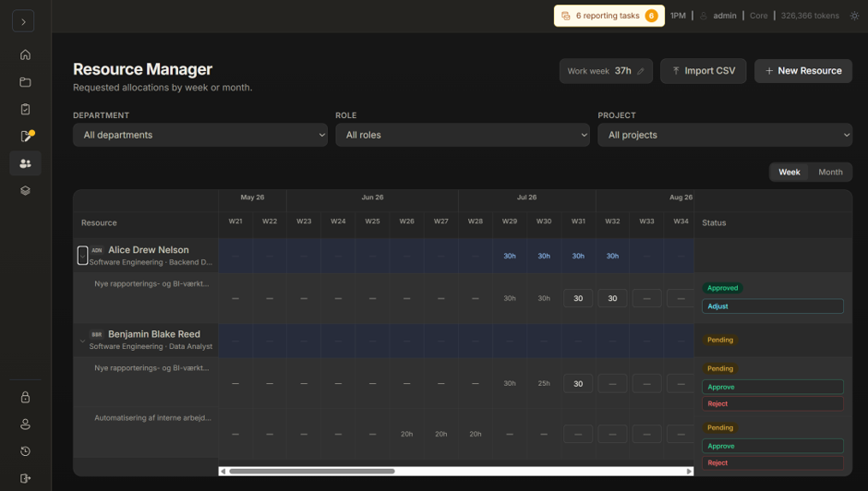The height and width of the screenshot is (491, 868).
Task: Open the folder icon in sidebar
Action: pyautogui.click(x=25, y=82)
